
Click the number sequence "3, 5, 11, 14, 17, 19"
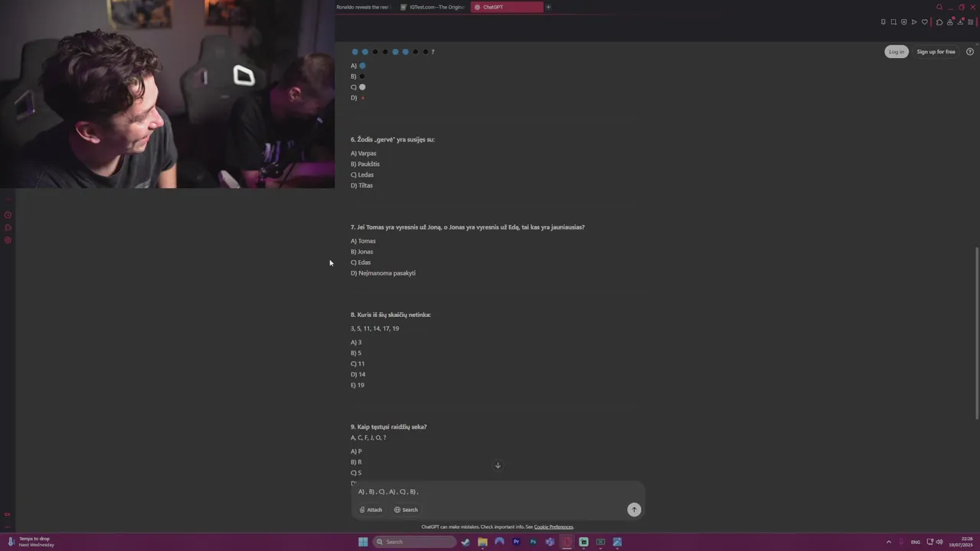[374, 328]
